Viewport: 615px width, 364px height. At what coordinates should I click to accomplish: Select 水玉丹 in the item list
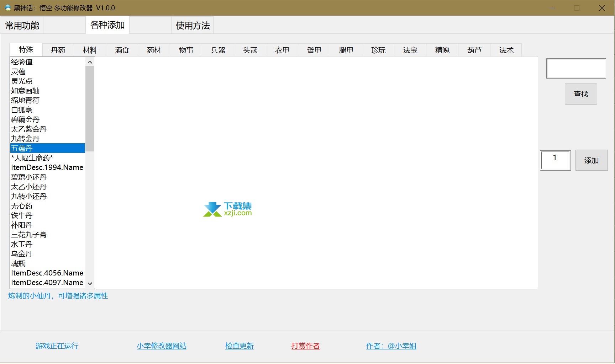pos(48,244)
